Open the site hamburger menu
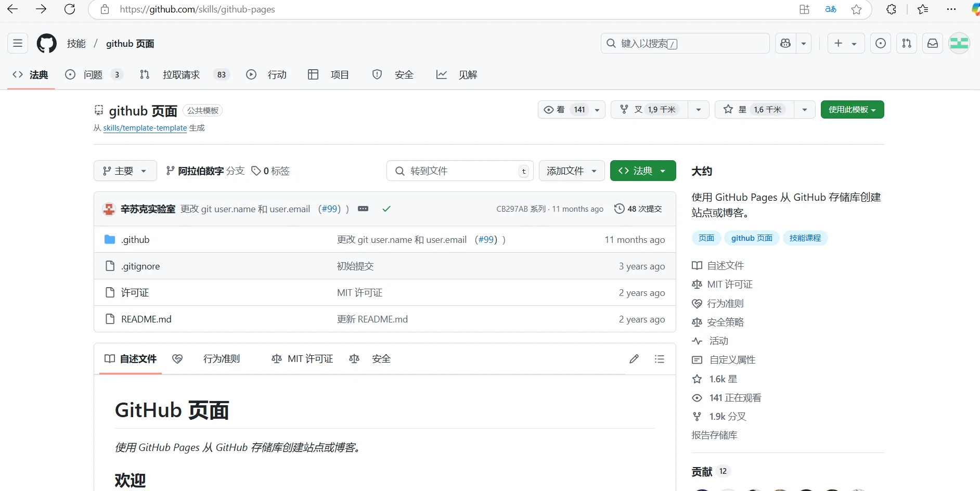Image resolution: width=980 pixels, height=491 pixels. point(17,43)
